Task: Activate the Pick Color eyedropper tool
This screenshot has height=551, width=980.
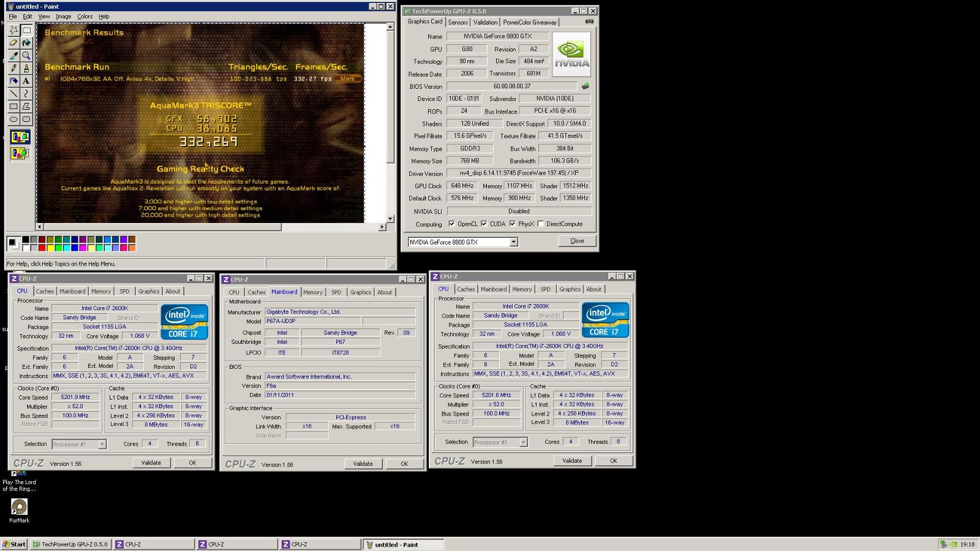Action: [13, 55]
